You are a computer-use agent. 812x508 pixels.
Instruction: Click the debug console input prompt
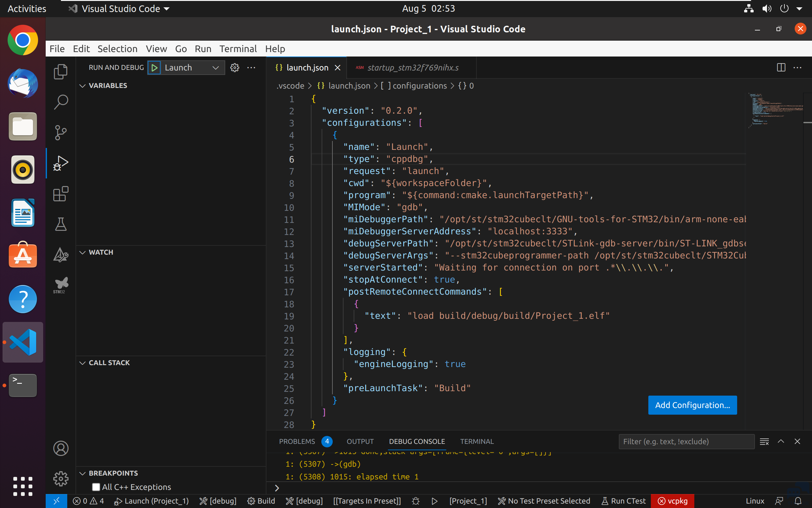[x=537, y=488]
